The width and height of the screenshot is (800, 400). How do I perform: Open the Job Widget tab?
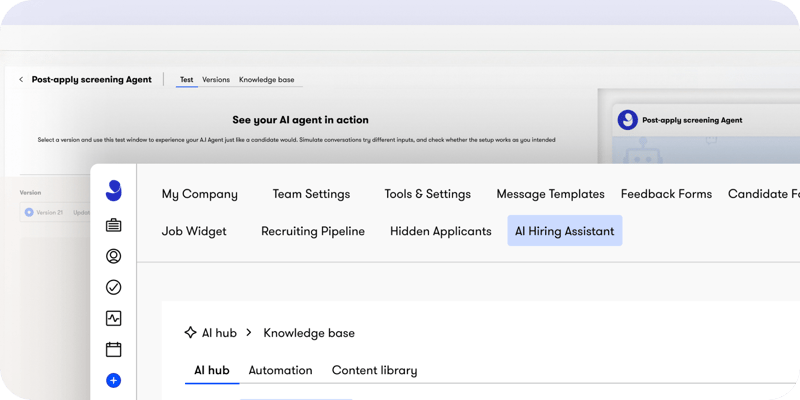click(x=194, y=231)
